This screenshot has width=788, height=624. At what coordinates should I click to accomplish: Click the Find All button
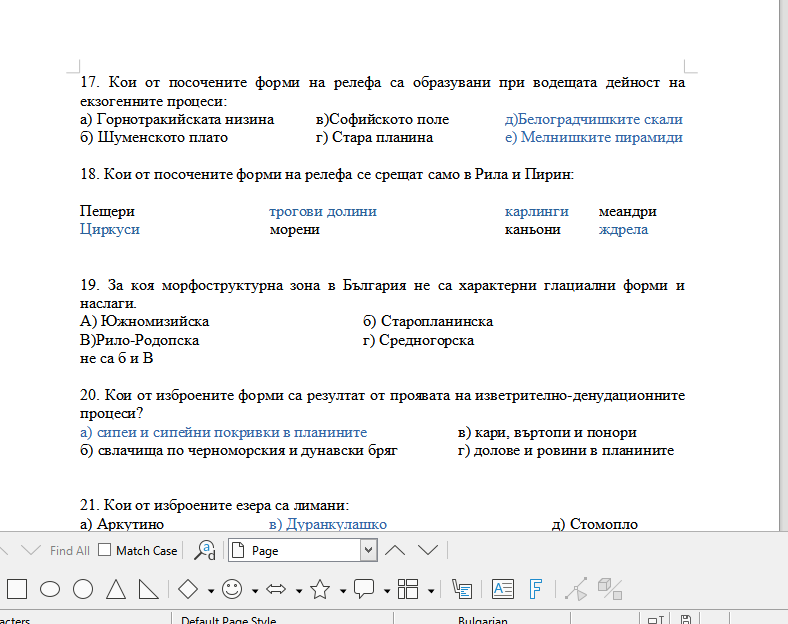69,550
